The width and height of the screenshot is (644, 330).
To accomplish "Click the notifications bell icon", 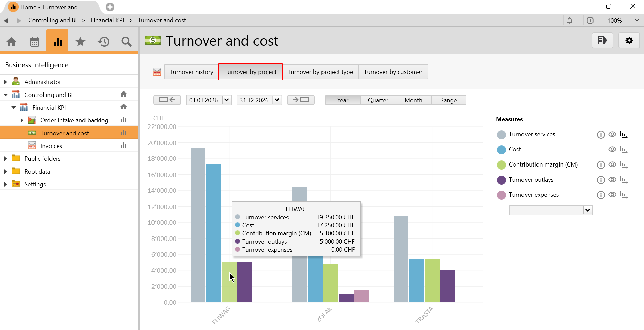I will coord(570,20).
